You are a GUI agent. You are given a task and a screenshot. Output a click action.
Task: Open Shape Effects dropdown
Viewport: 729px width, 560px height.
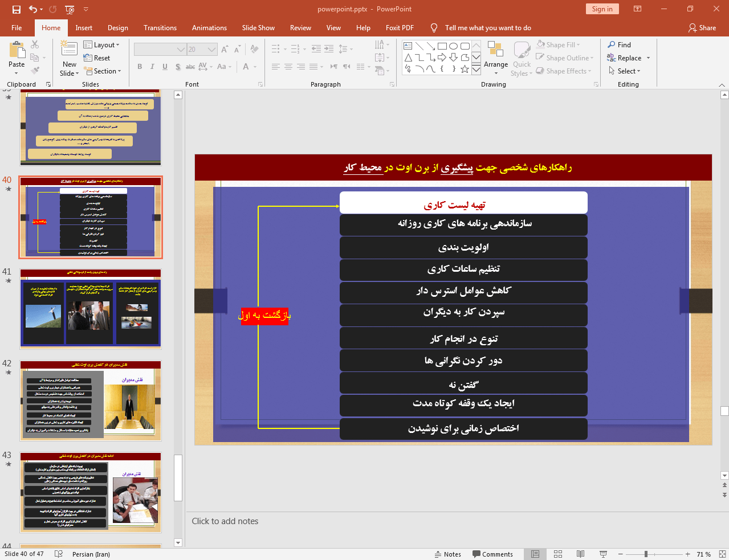pyautogui.click(x=564, y=71)
